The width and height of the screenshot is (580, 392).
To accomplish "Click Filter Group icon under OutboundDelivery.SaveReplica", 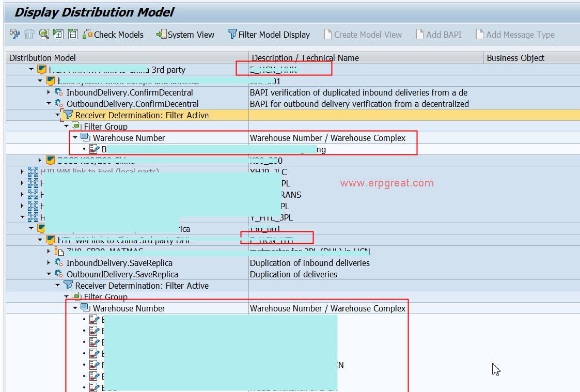I will [76, 296].
